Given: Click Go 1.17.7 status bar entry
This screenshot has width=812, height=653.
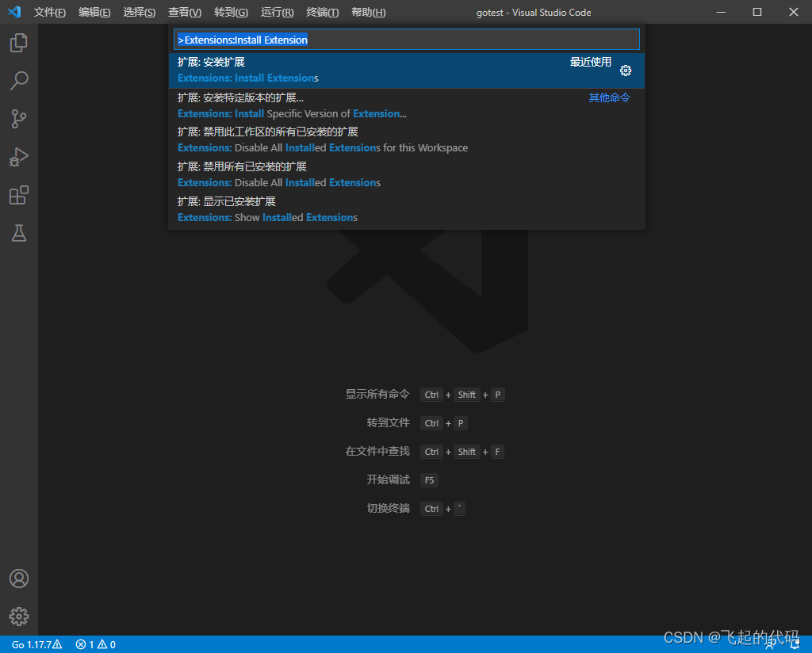Looking at the screenshot, I should tap(36, 645).
